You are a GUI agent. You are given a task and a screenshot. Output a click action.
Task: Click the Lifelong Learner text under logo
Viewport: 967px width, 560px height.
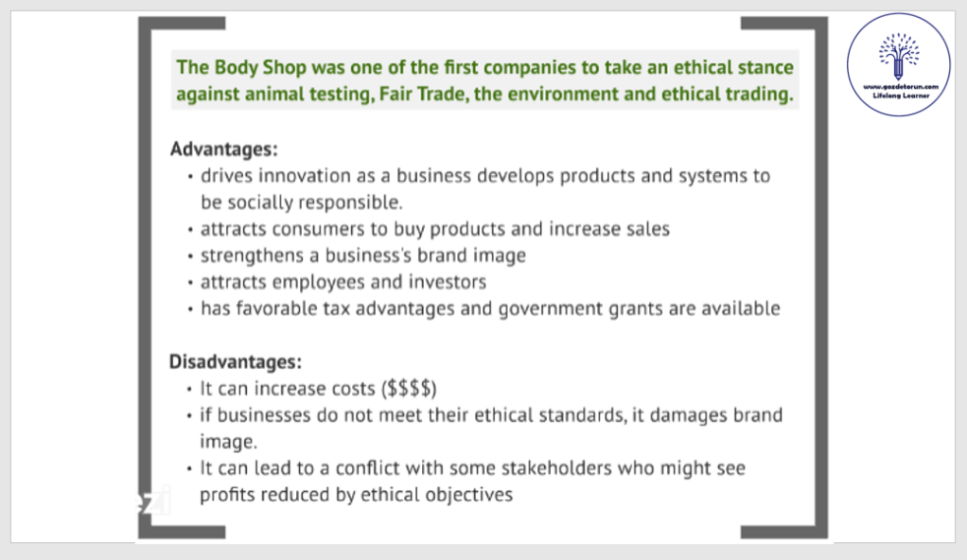tap(900, 95)
